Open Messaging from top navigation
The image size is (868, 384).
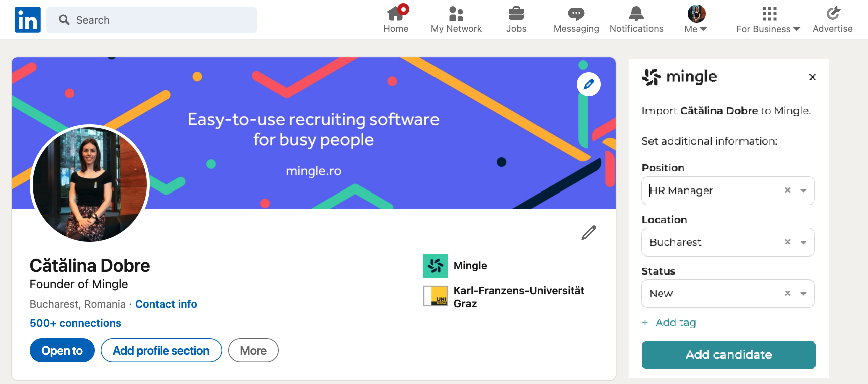tap(576, 19)
